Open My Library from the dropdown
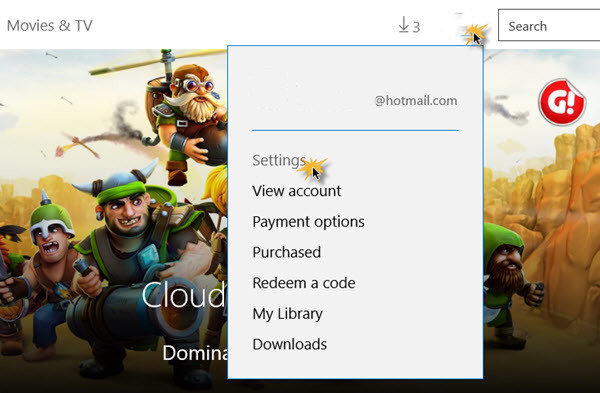The width and height of the screenshot is (600, 393). pos(288,314)
